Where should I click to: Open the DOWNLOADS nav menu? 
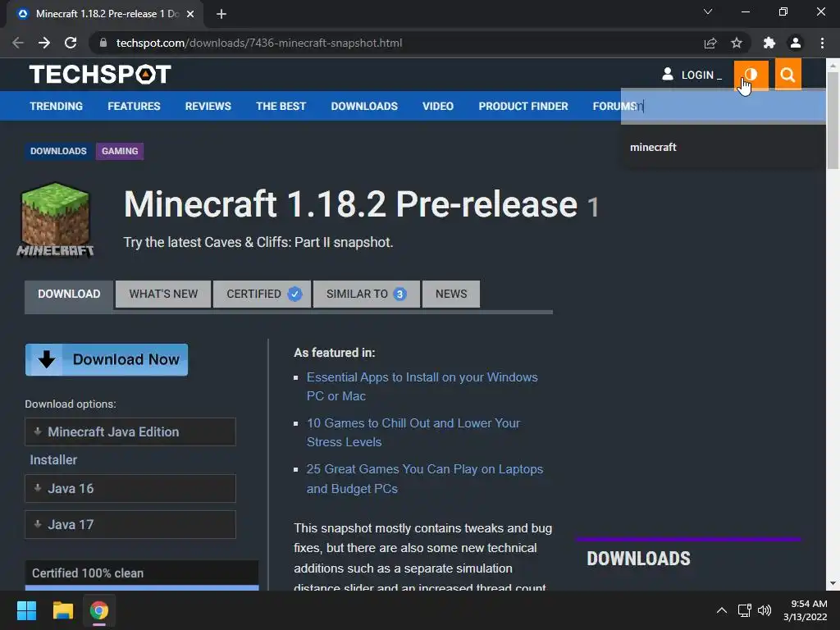pos(364,106)
